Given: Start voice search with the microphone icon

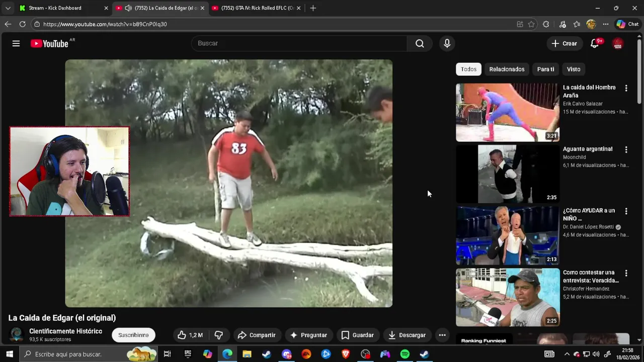Looking at the screenshot, I should 447,43.
